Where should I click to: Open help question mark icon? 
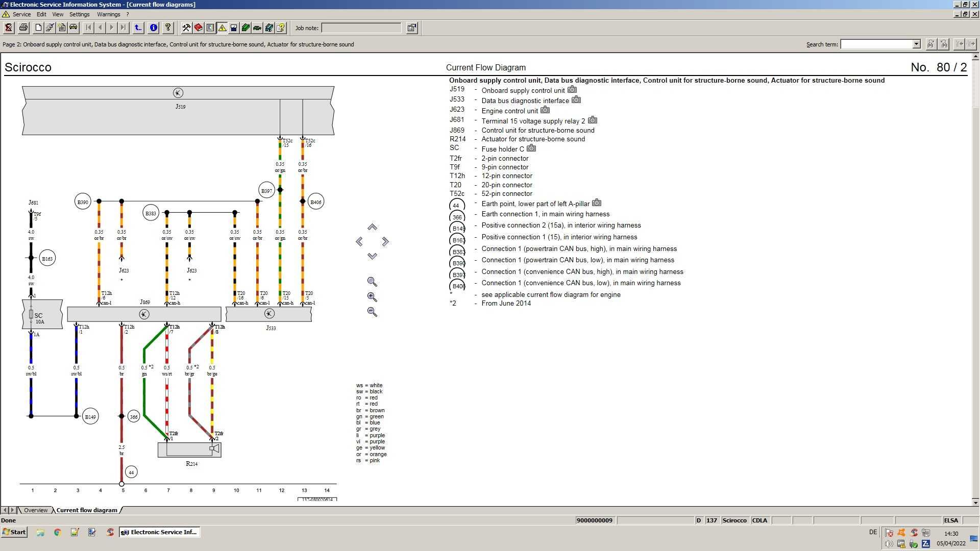point(168,28)
